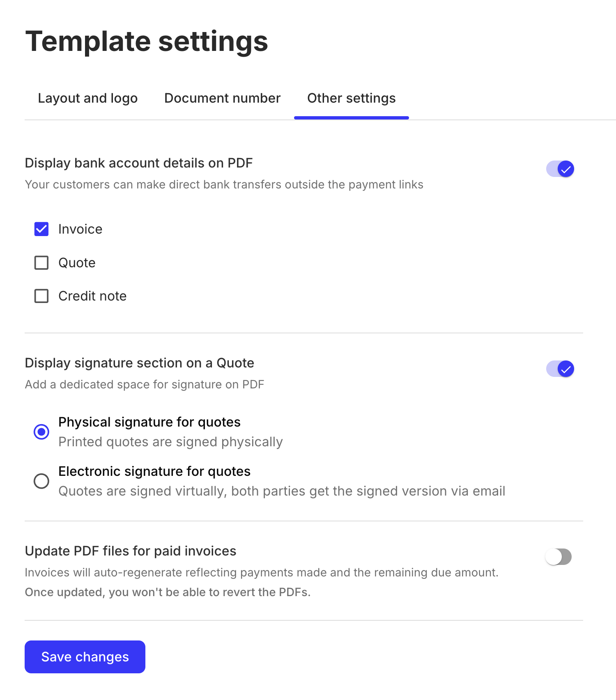
Task: Enable the Update PDF files for paid invoices toggle
Action: 559,557
